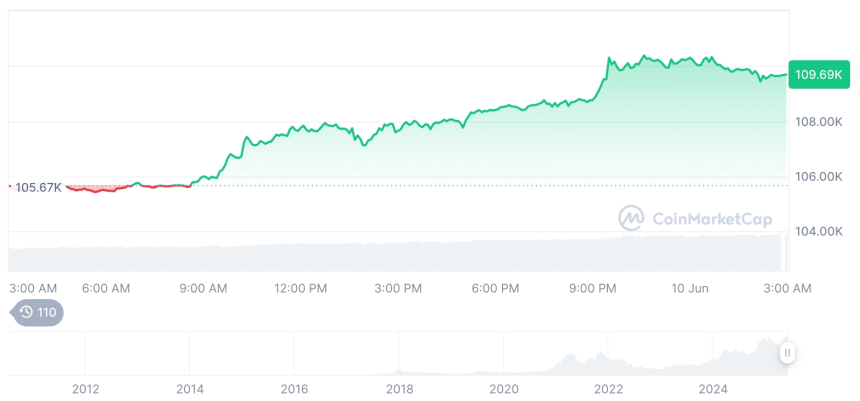The image size is (860, 401).
Task: Click the gray volume bars under the chart
Action: [x=400, y=256]
